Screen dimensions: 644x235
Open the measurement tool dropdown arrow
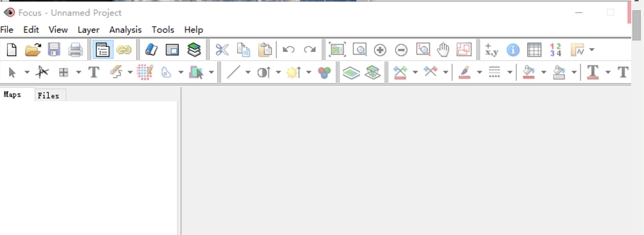[x=592, y=50]
